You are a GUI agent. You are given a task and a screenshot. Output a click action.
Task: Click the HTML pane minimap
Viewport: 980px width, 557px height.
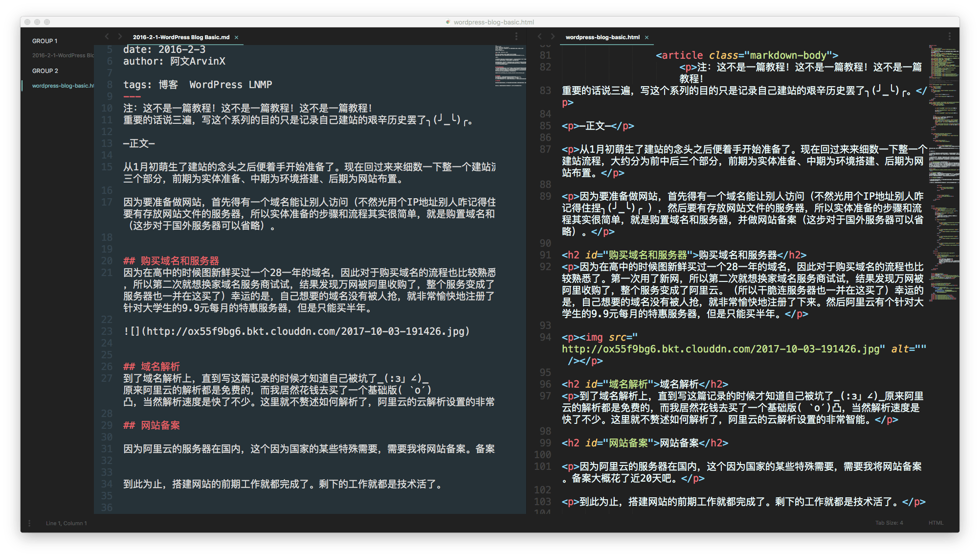click(943, 171)
